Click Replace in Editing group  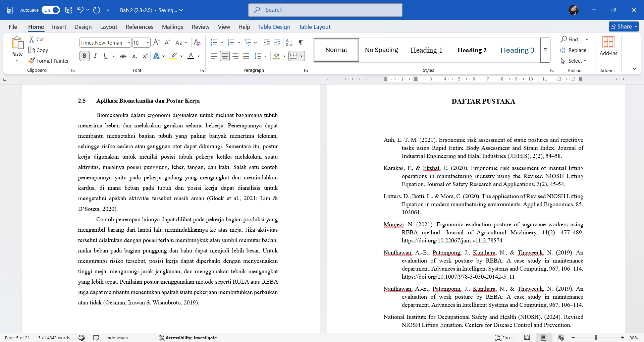[x=573, y=50]
